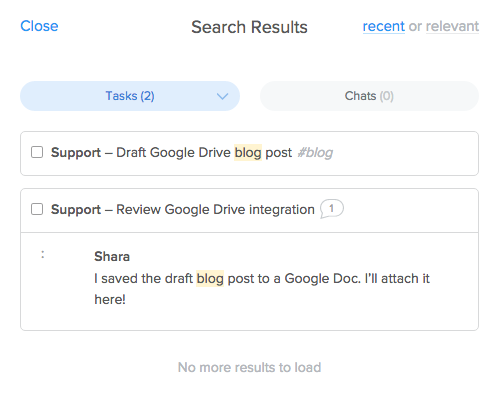Switch to the Chats (0) tab
The height and width of the screenshot is (394, 496).
pyautogui.click(x=369, y=96)
